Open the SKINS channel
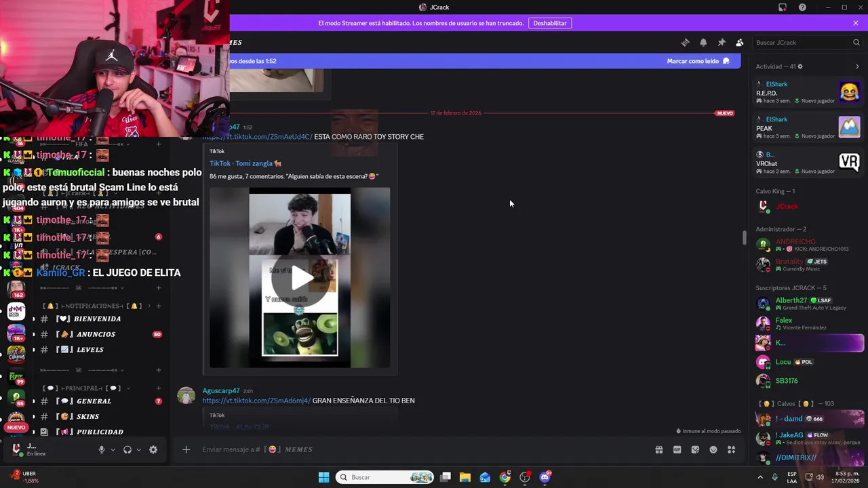The image size is (868, 488). 100,417
